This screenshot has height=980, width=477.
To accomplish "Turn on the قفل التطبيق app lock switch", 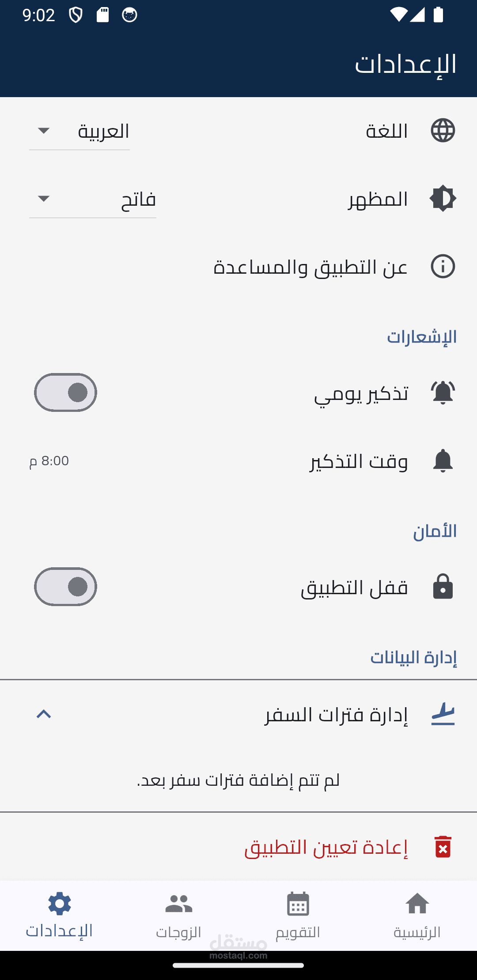I will 65,587.
